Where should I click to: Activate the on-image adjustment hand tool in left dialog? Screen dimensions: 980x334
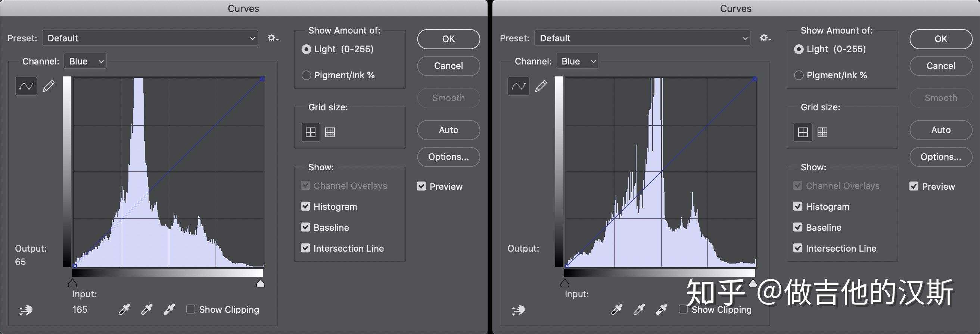[26, 311]
